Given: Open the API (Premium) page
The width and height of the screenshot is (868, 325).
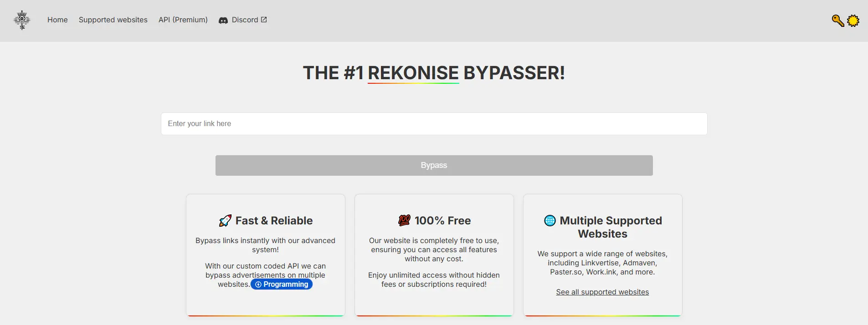Looking at the screenshot, I should point(183,20).
